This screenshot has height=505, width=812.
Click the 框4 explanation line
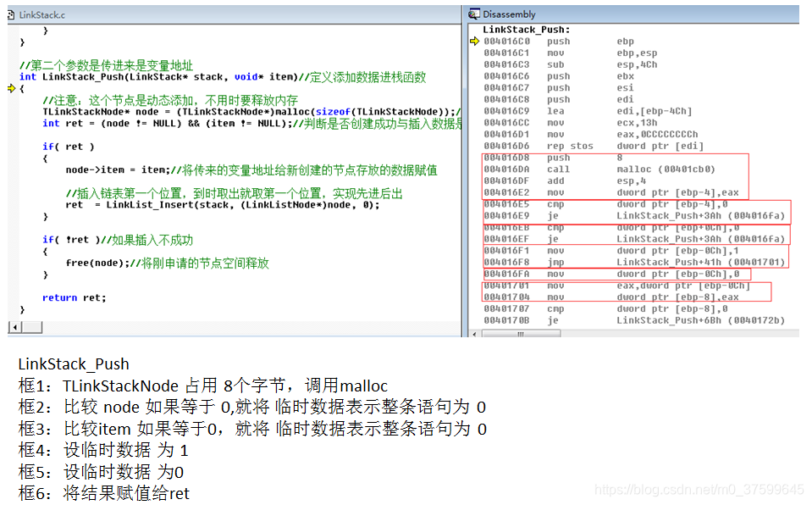click(103, 450)
